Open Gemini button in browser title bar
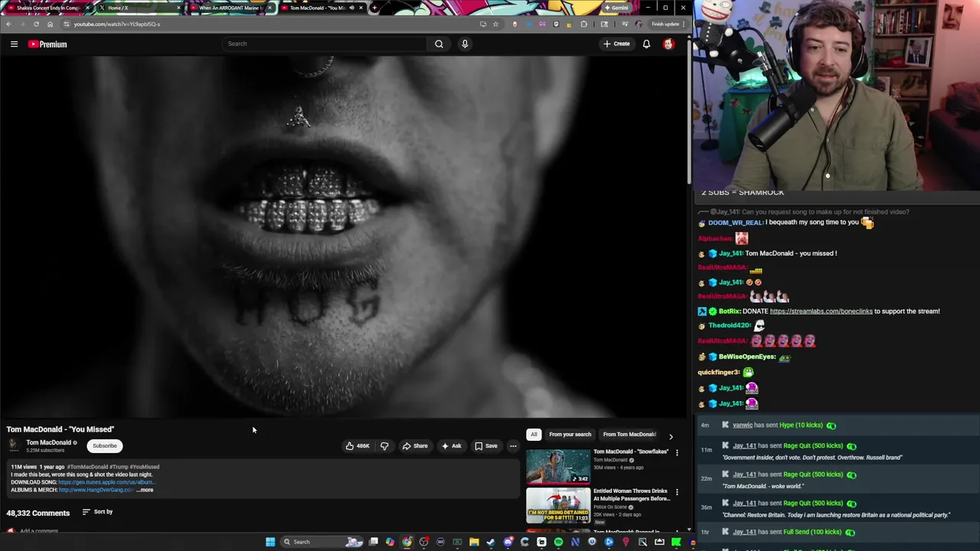The image size is (980, 551). click(616, 8)
